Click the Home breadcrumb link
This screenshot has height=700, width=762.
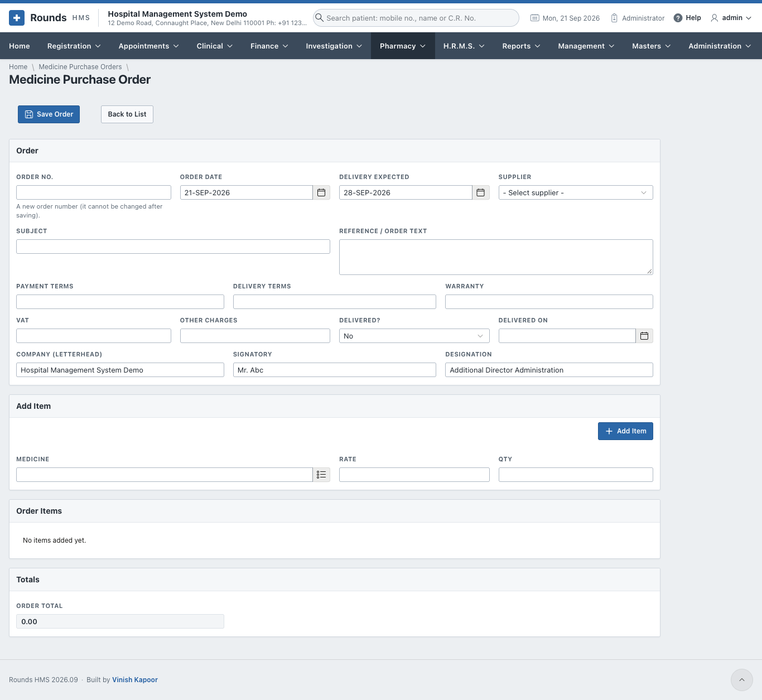point(18,67)
